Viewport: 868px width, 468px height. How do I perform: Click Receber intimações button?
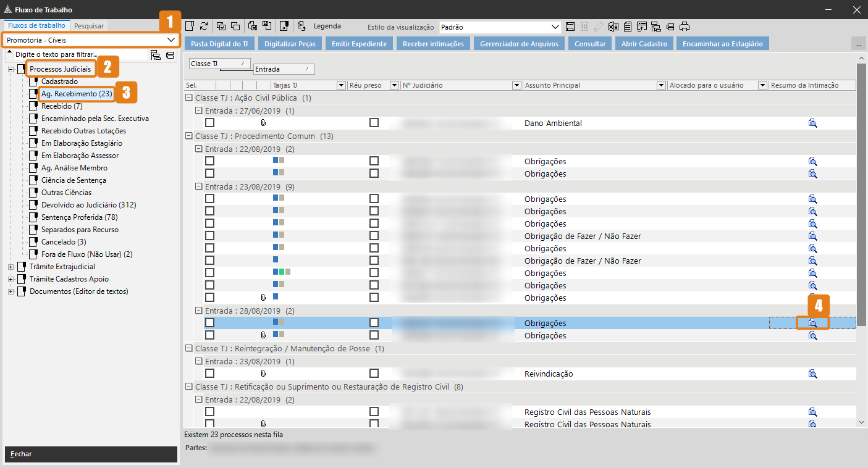432,44
